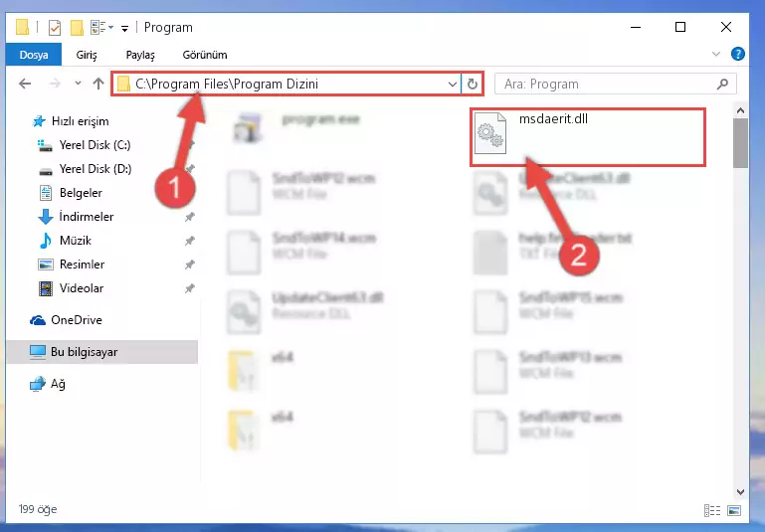The image size is (765, 532).
Task: Click the address bar path field
Action: tap(286, 84)
